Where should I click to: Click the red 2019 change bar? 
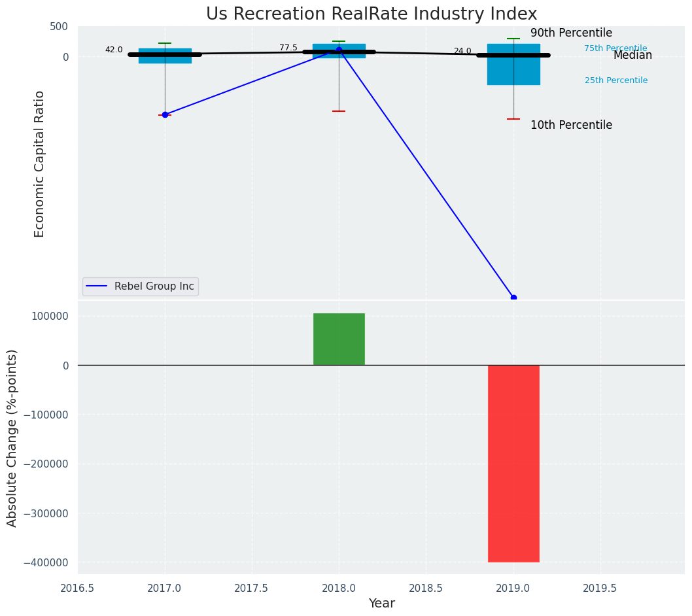(x=513, y=463)
